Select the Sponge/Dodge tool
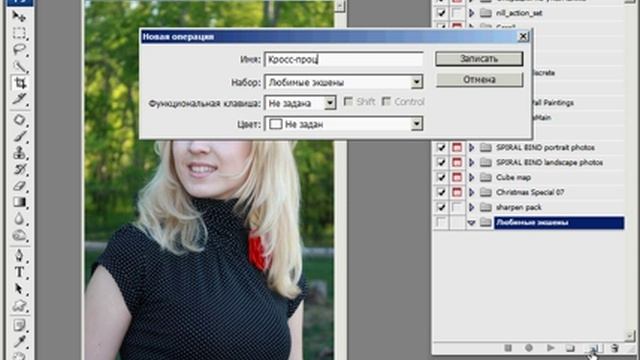Image resolution: width=640 pixels, height=360 pixels. click(x=19, y=236)
